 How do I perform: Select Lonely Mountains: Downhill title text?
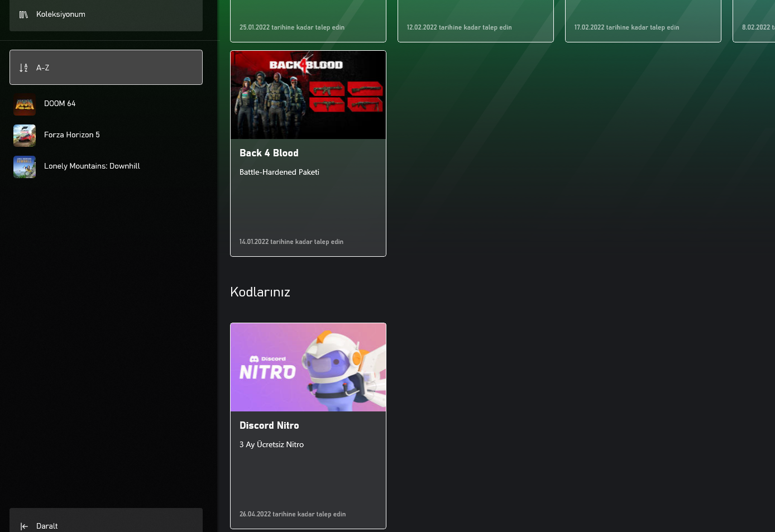click(x=92, y=166)
